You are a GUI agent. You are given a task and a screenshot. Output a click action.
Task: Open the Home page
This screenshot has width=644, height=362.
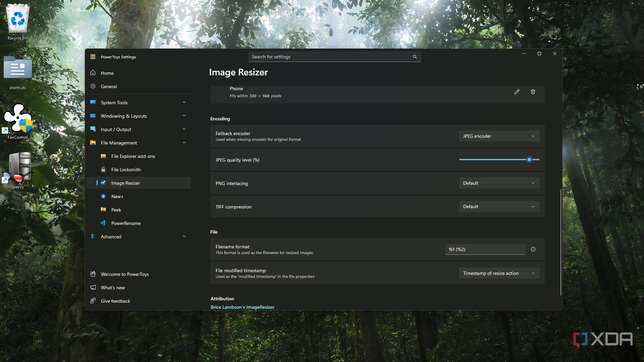pyautogui.click(x=139, y=73)
